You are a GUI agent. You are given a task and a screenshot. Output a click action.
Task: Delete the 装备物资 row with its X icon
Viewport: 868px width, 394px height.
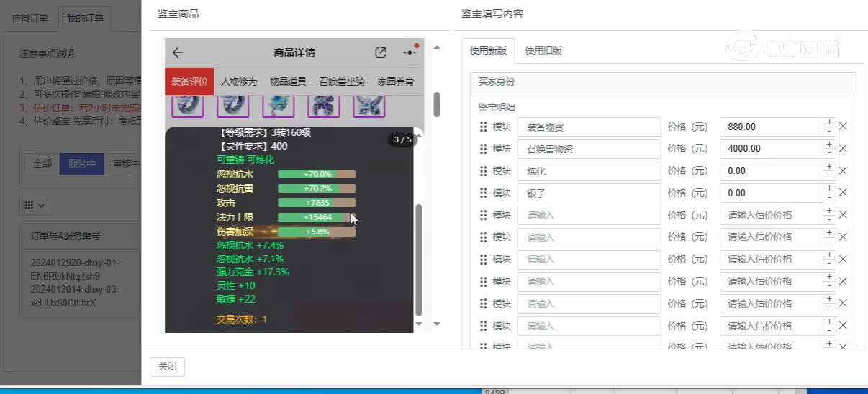click(x=844, y=127)
